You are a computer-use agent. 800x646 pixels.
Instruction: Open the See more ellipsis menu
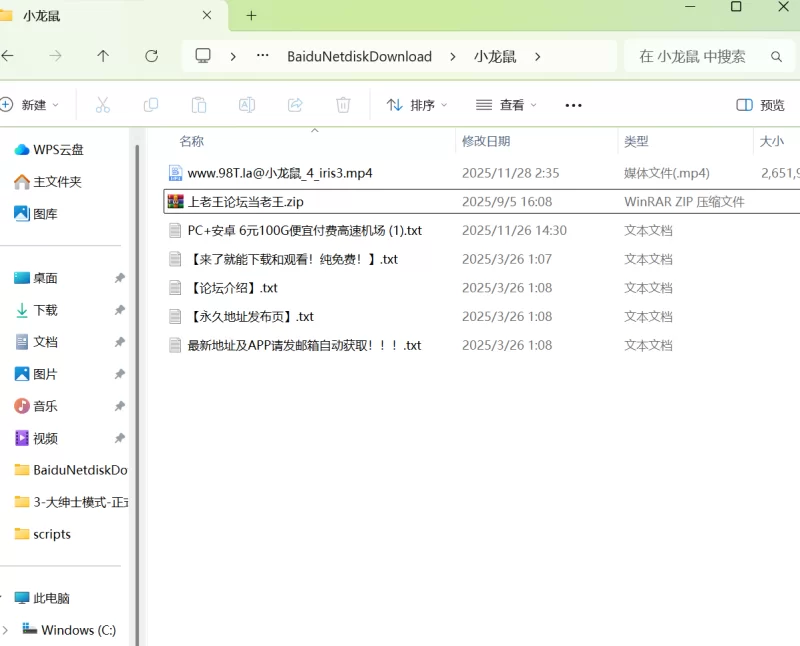click(x=573, y=105)
